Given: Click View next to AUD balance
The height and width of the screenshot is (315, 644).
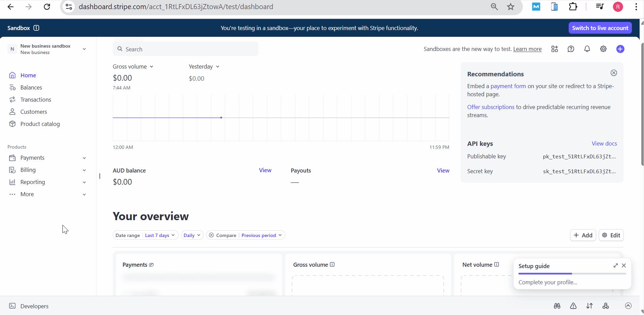Looking at the screenshot, I should pyautogui.click(x=265, y=170).
